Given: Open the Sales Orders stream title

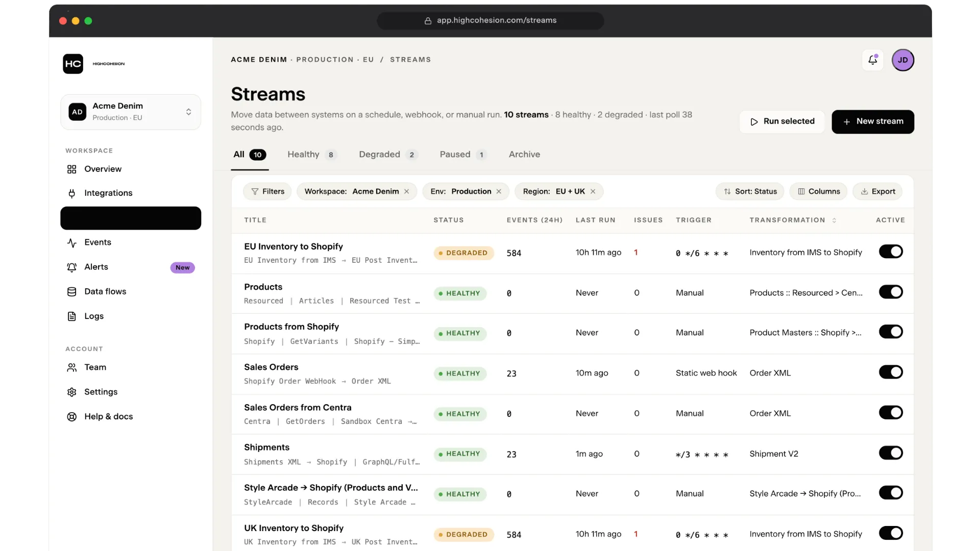Looking at the screenshot, I should 271,367.
